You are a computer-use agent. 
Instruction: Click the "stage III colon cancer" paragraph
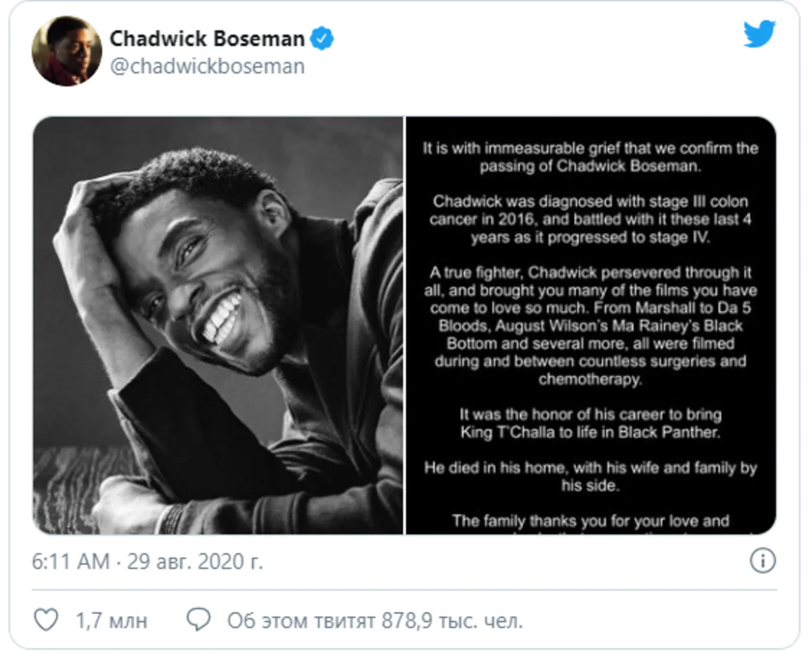[x=590, y=219]
